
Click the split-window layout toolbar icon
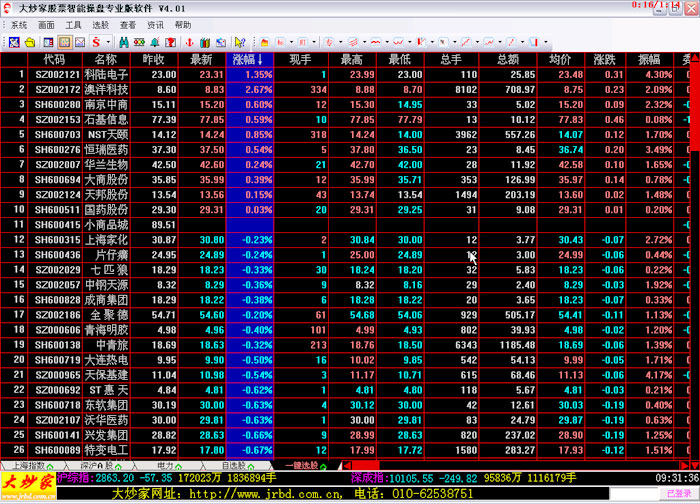tap(48, 42)
